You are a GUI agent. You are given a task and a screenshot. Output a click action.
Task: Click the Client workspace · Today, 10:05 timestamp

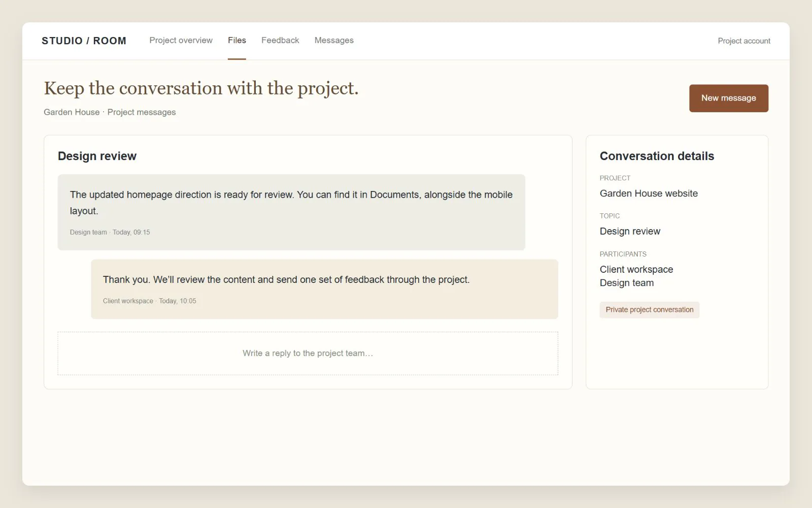(149, 301)
